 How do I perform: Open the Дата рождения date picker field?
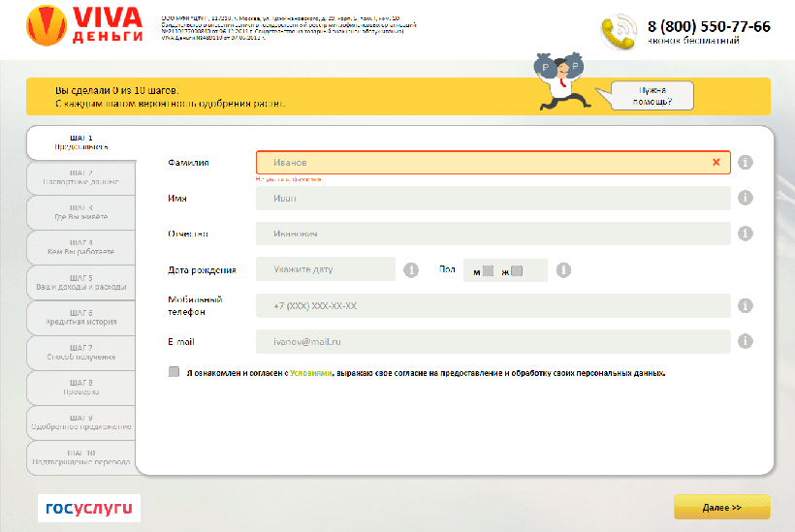coord(325,269)
